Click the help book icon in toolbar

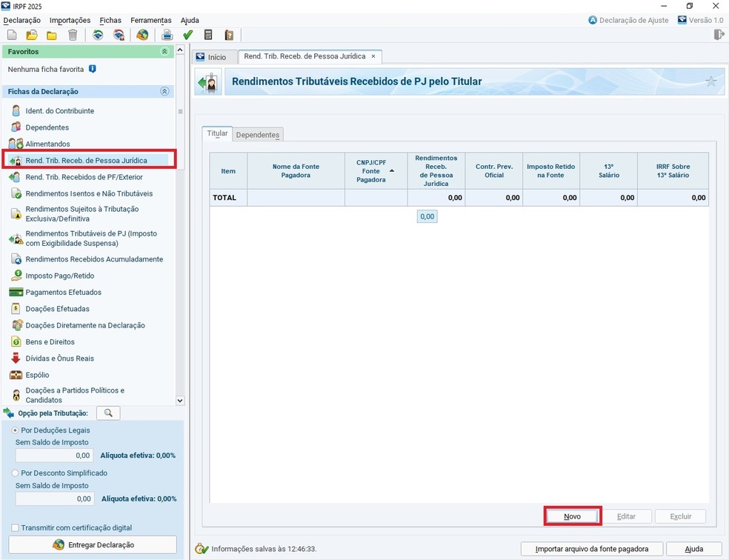tap(229, 35)
